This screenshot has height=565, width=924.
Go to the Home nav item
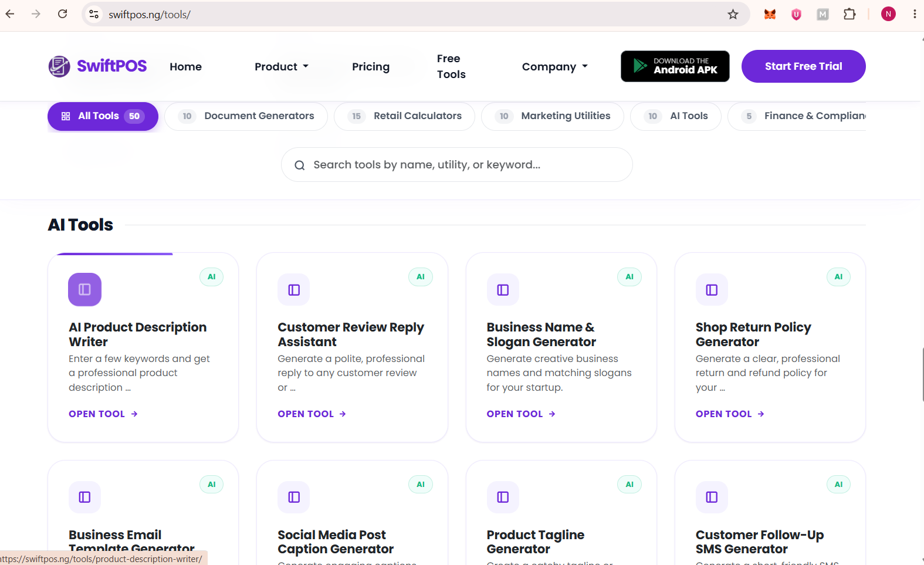tap(185, 67)
